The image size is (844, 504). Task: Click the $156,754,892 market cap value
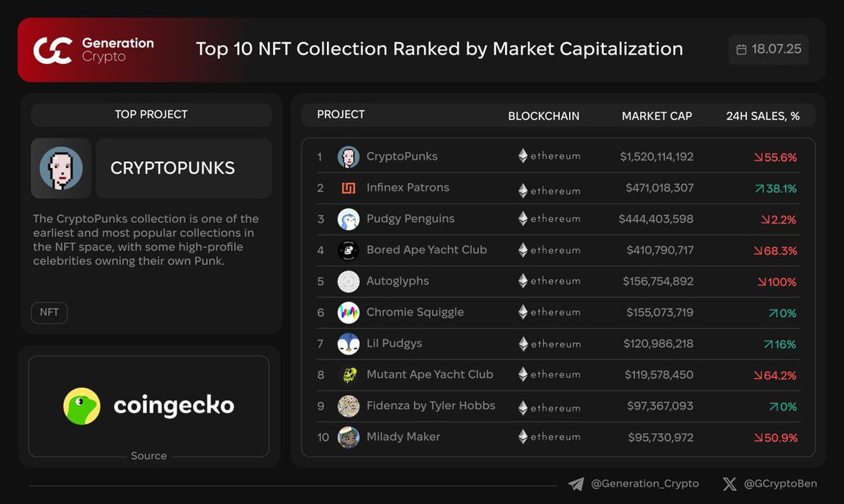point(658,281)
